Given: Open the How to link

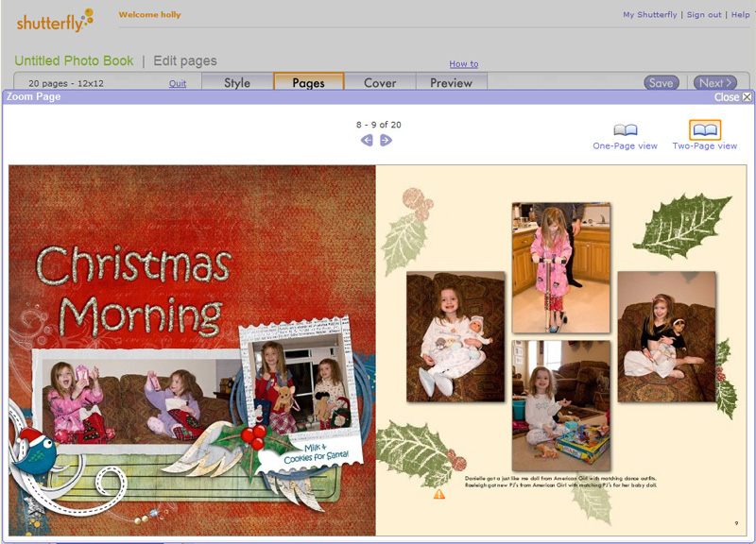Looking at the screenshot, I should [x=463, y=64].
